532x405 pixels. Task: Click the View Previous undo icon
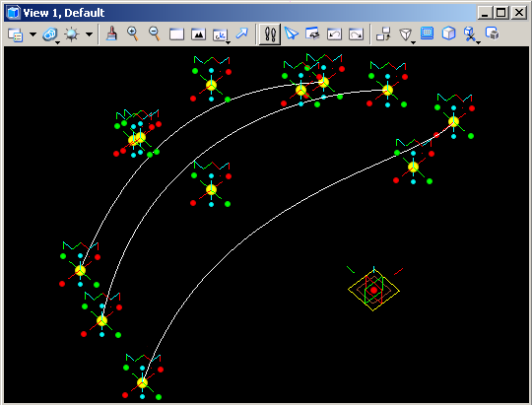click(334, 34)
